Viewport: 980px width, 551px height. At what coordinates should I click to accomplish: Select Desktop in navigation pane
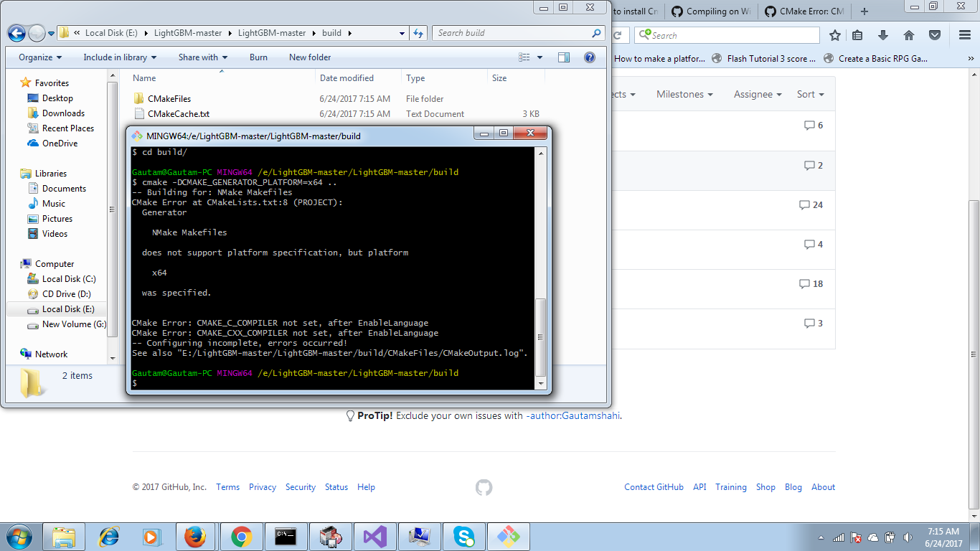[57, 98]
